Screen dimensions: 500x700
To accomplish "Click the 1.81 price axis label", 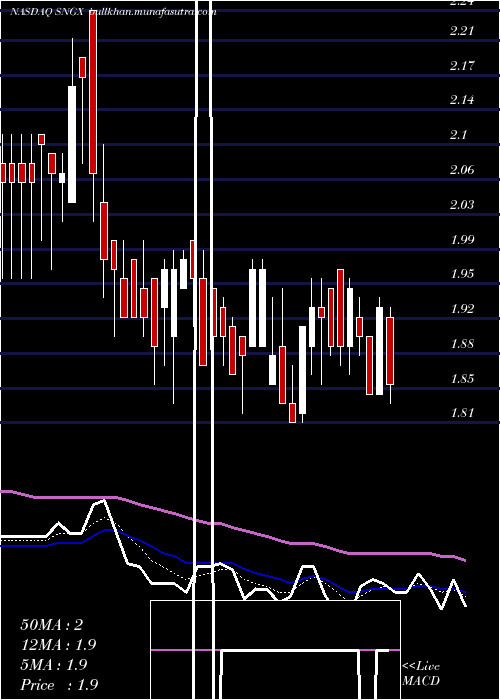I will point(462,413).
